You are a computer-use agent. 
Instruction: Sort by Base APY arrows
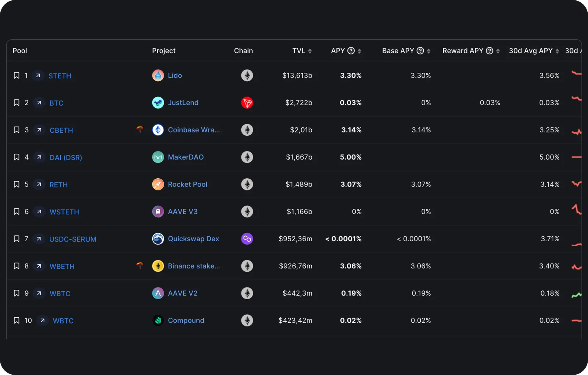tap(429, 51)
